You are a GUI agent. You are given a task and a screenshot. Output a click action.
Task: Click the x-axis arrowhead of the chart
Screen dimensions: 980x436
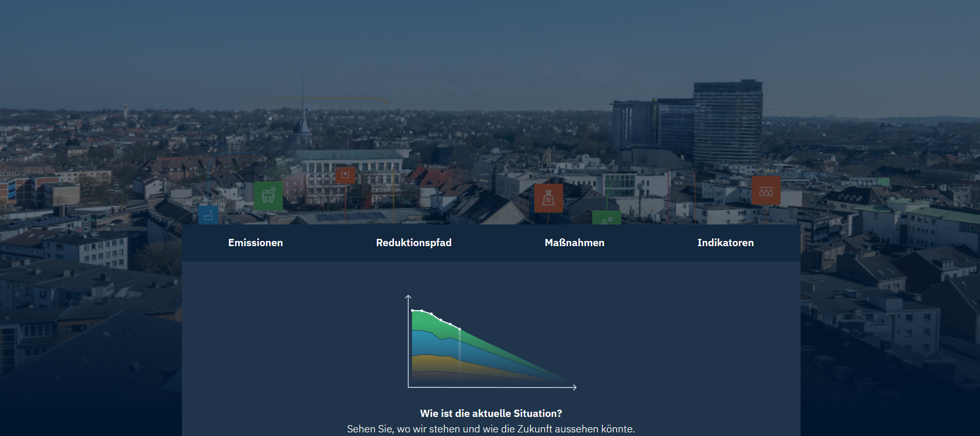click(575, 387)
